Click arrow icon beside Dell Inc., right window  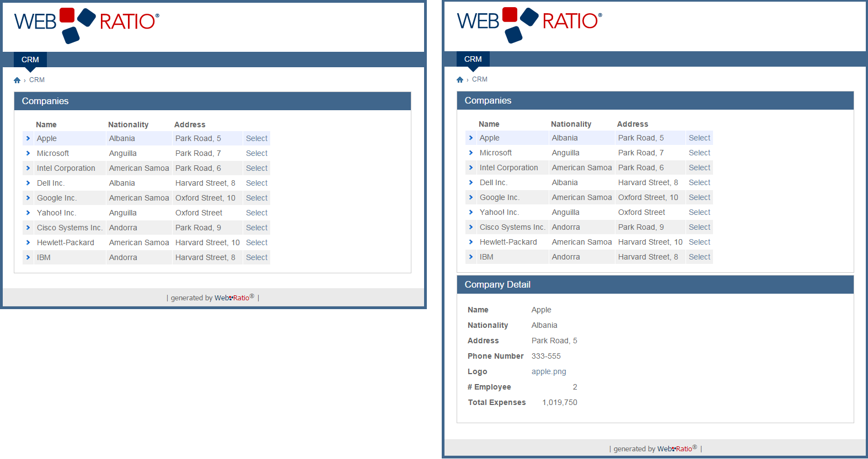tap(471, 182)
